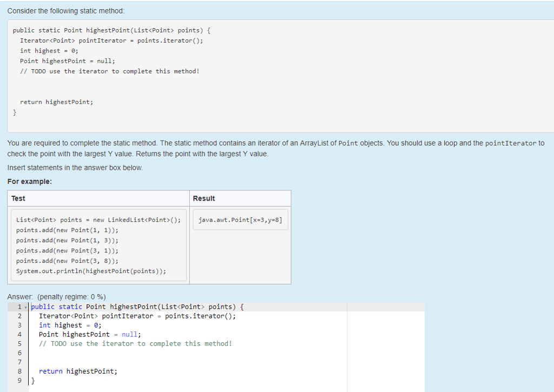Viewport: 554px width, 392px height.
Task: Click line number 2 in the editor gutter
Action: tap(19, 316)
